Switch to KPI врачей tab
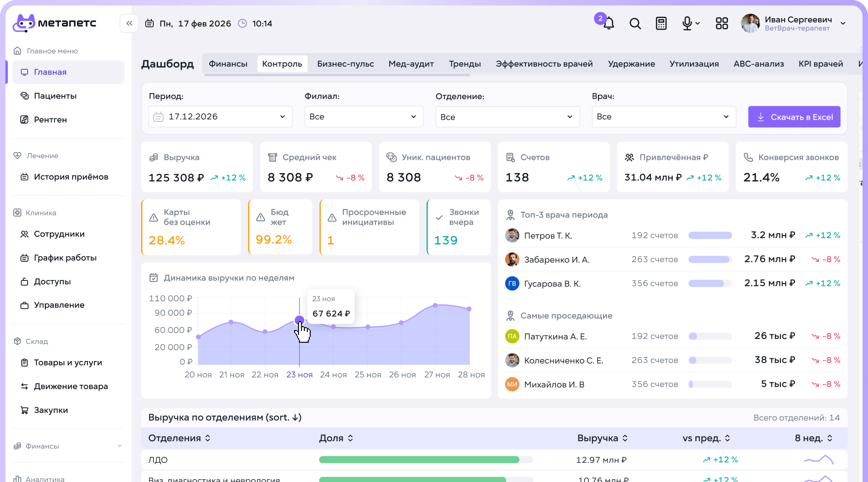The width and height of the screenshot is (868, 482). 820,64
